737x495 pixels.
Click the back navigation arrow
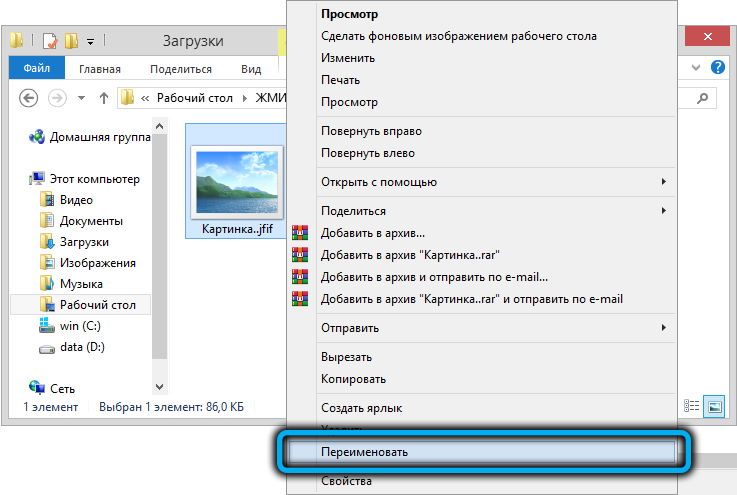pos(29,98)
